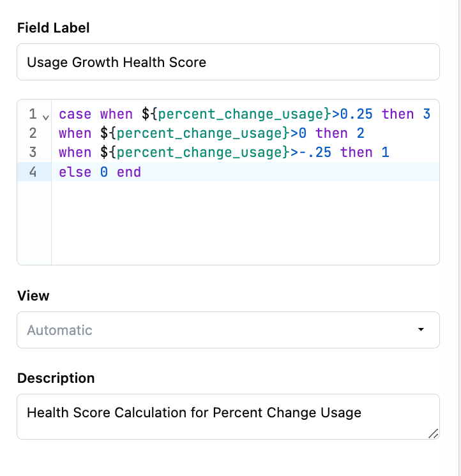
Task: Click the Field Label text input
Action: pyautogui.click(x=228, y=62)
